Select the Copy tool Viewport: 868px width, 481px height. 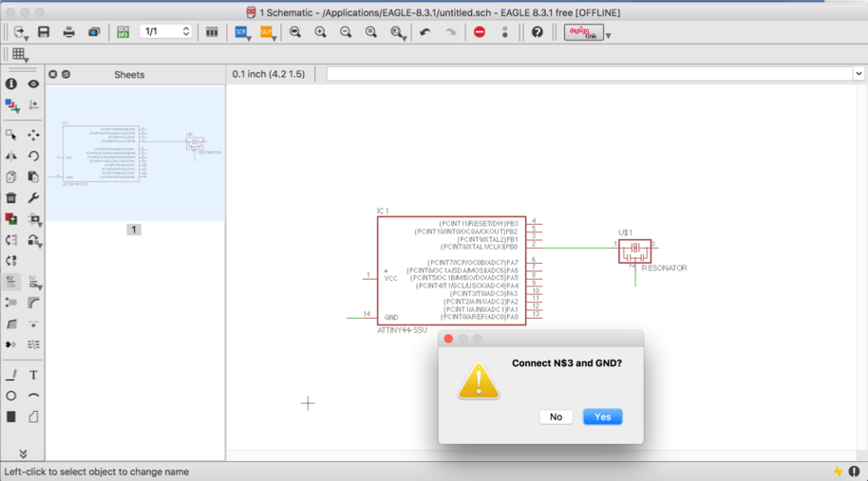point(11,176)
